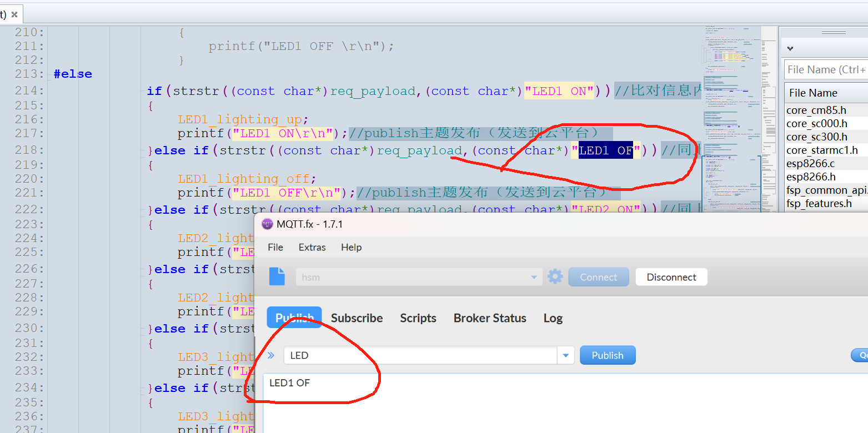The image size is (868, 433).
Task: Click the File Name search box
Action: [x=826, y=70]
